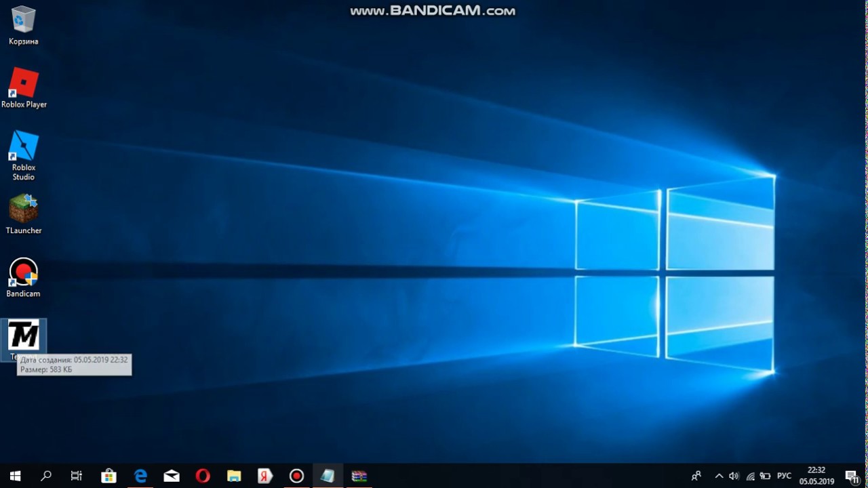Viewport: 868px width, 488px height.
Task: Open File Explorer from the taskbar
Action: pyautogui.click(x=234, y=476)
